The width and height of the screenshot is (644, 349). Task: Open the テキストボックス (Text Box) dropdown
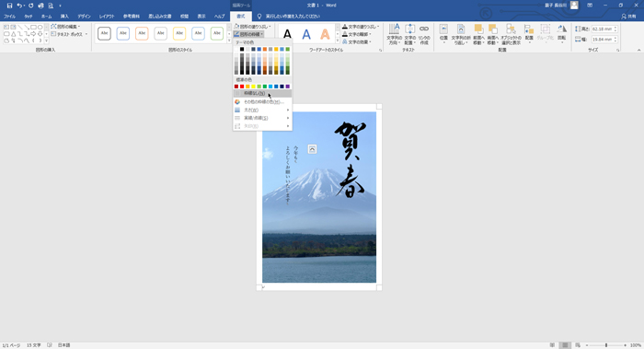pos(69,34)
